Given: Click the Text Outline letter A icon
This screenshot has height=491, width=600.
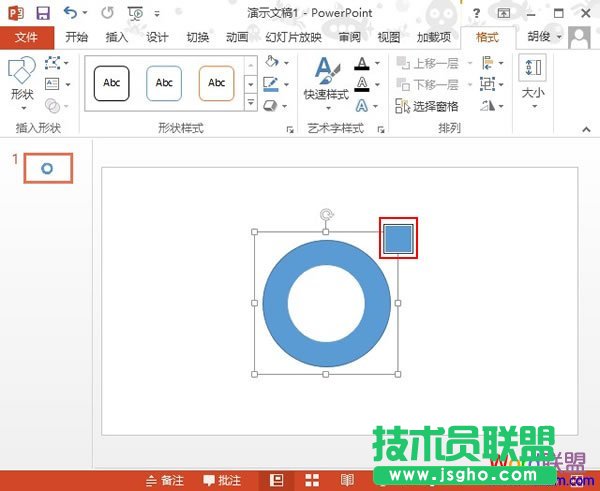Looking at the screenshot, I should [x=362, y=85].
